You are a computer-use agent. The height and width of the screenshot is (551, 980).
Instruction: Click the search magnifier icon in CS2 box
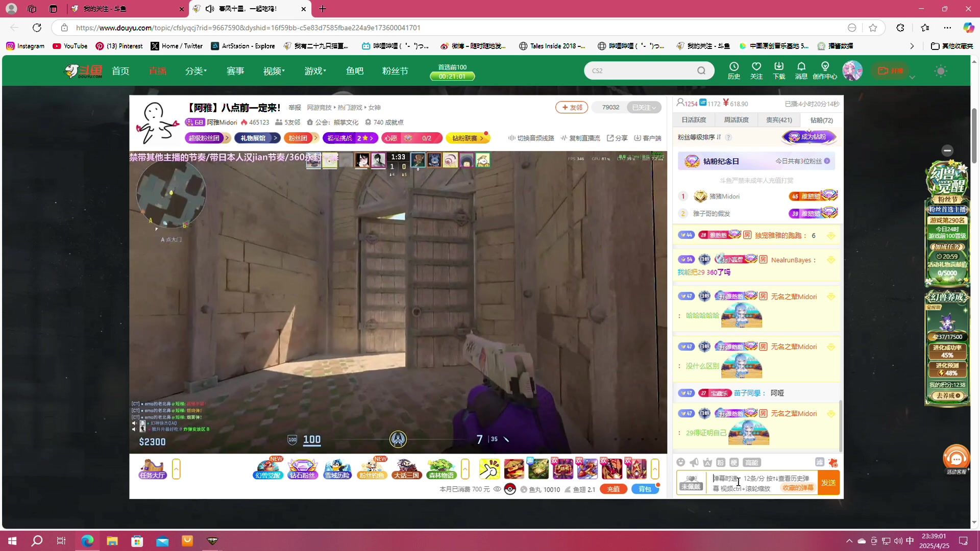coord(701,71)
